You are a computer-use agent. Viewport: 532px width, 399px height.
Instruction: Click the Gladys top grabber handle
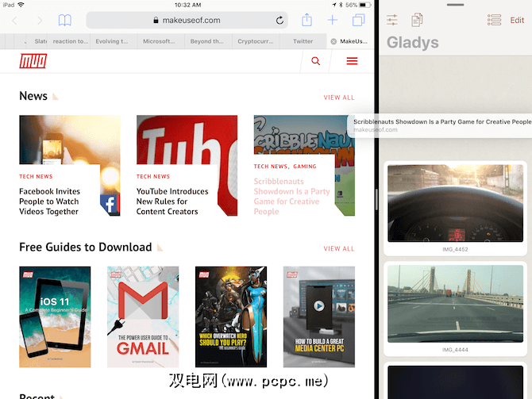coord(455,5)
